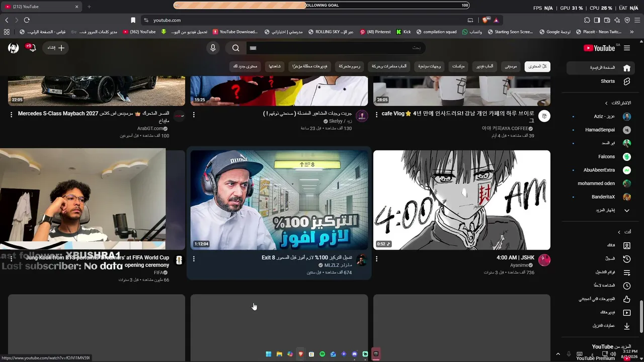Reload the YouTube page
The image size is (644, 362).
(x=27, y=20)
